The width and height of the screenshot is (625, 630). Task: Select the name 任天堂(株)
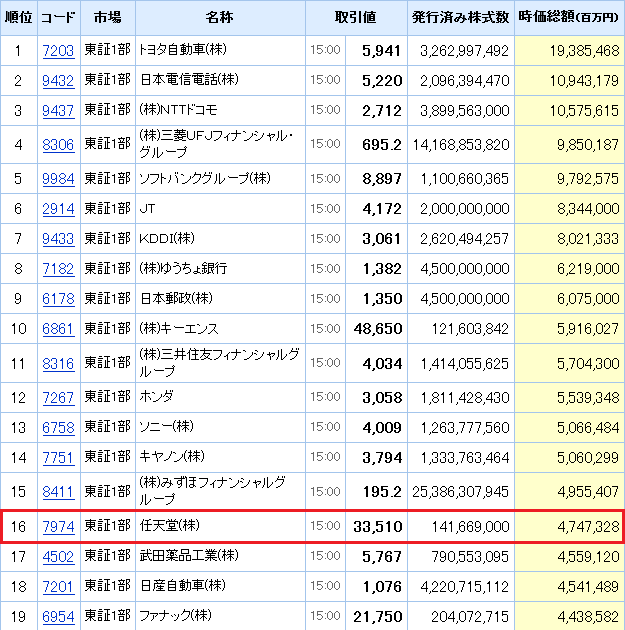pyautogui.click(x=169, y=525)
